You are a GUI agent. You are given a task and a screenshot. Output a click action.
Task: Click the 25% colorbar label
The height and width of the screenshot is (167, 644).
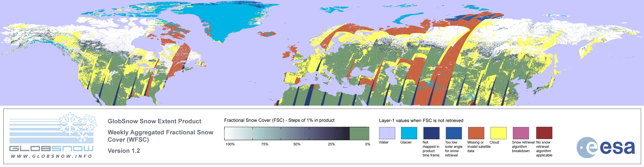[331, 144]
